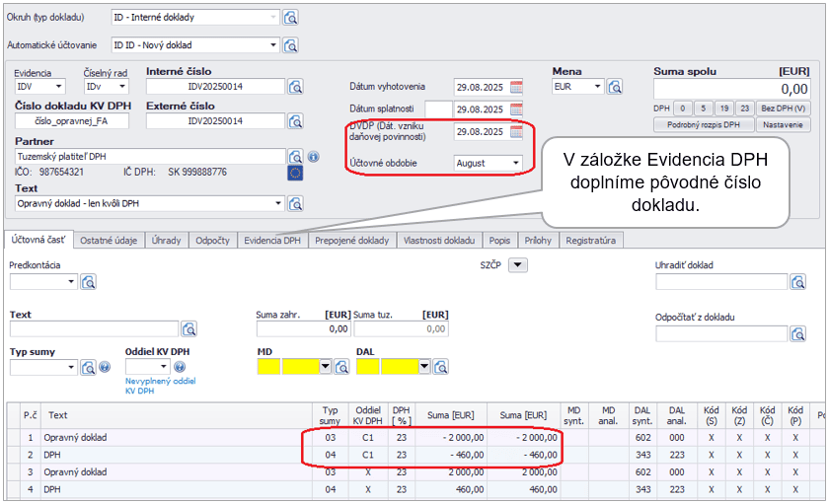The width and height of the screenshot is (829, 504).
Task: Open currency lookup next to EUR
Action: coord(615,87)
